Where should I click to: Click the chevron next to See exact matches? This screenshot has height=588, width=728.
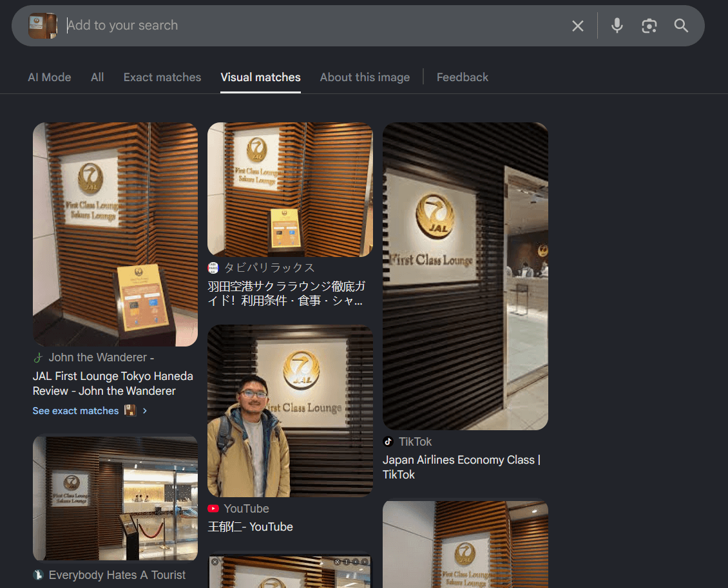pos(145,411)
